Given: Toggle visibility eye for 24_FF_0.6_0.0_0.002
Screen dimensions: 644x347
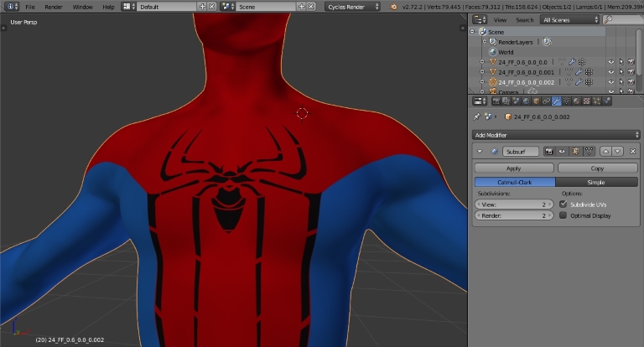Looking at the screenshot, I should [611, 82].
